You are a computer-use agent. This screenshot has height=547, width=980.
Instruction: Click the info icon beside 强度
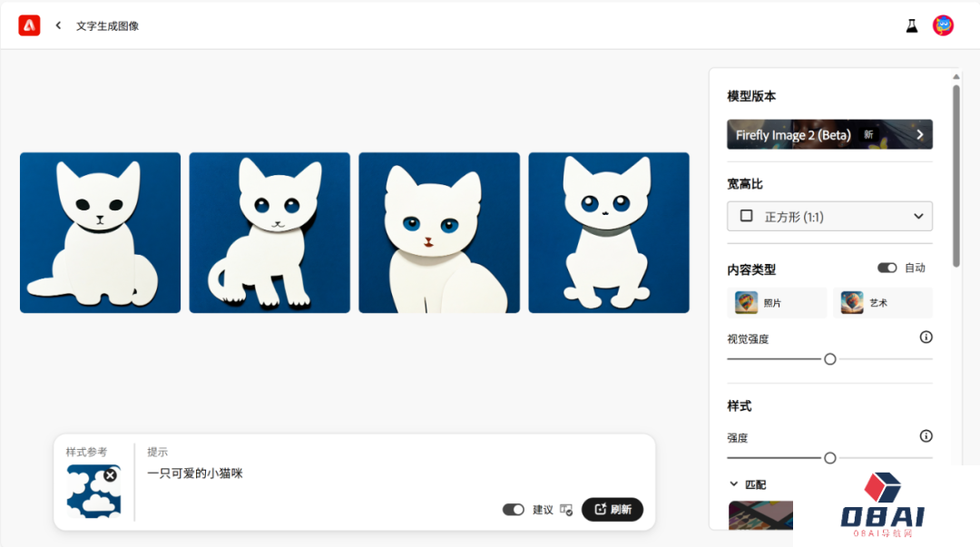926,436
